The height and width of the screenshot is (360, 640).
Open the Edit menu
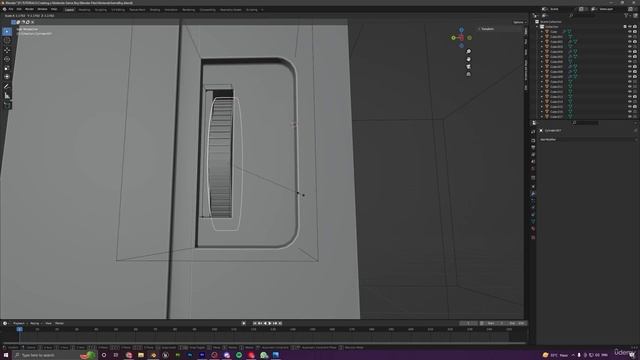pos(19,9)
